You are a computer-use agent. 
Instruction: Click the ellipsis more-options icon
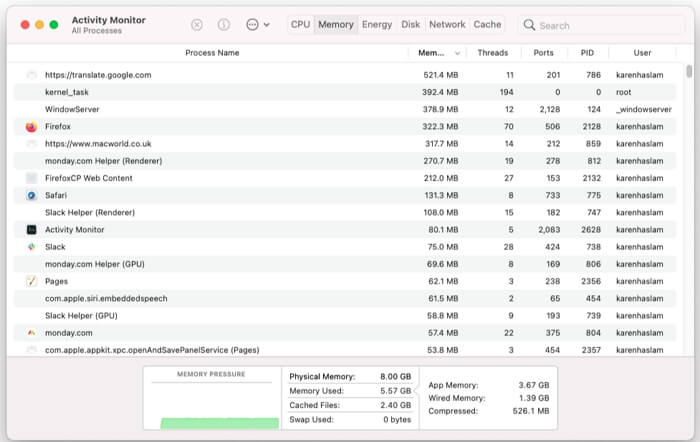[252, 25]
